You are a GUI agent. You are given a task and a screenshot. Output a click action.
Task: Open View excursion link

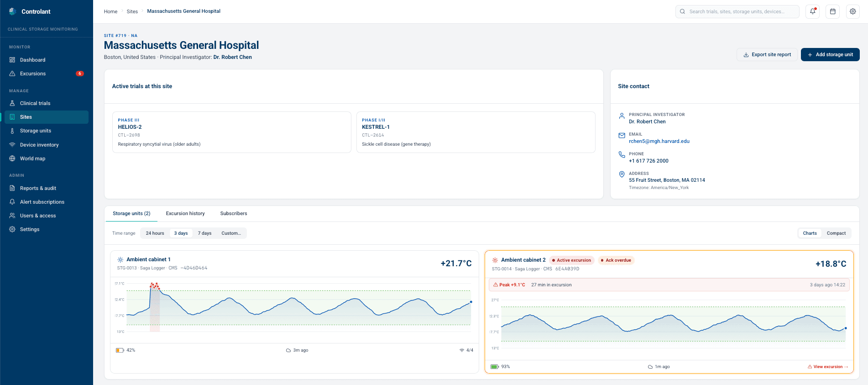[828, 367]
